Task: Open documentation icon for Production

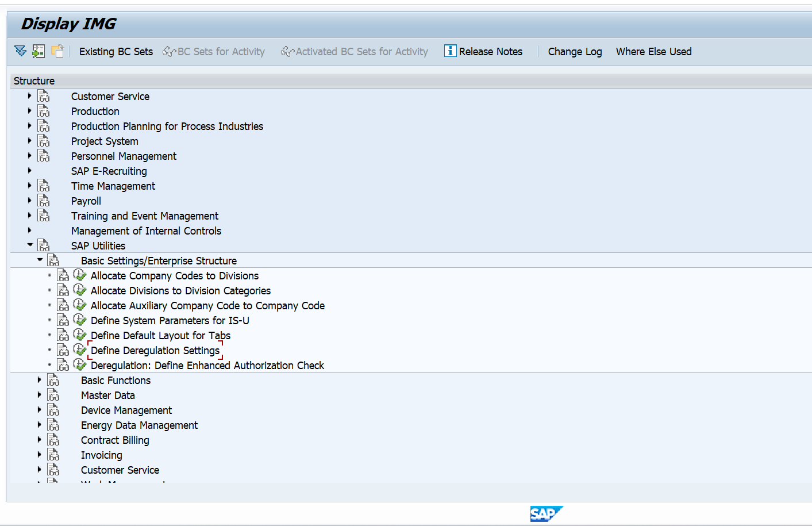Action: pyautogui.click(x=44, y=111)
